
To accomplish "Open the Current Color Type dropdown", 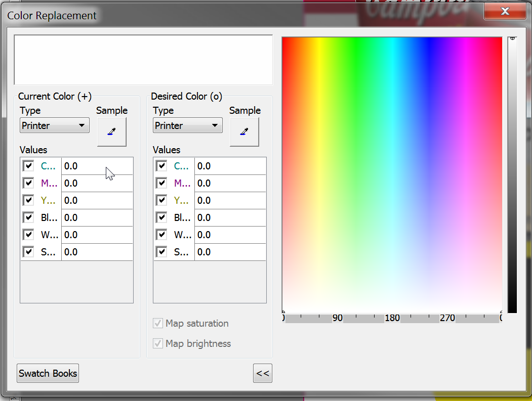I will point(55,125).
